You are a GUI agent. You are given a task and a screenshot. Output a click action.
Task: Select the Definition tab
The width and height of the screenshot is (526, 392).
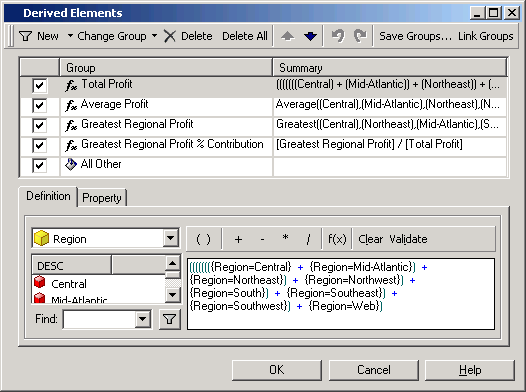point(48,196)
